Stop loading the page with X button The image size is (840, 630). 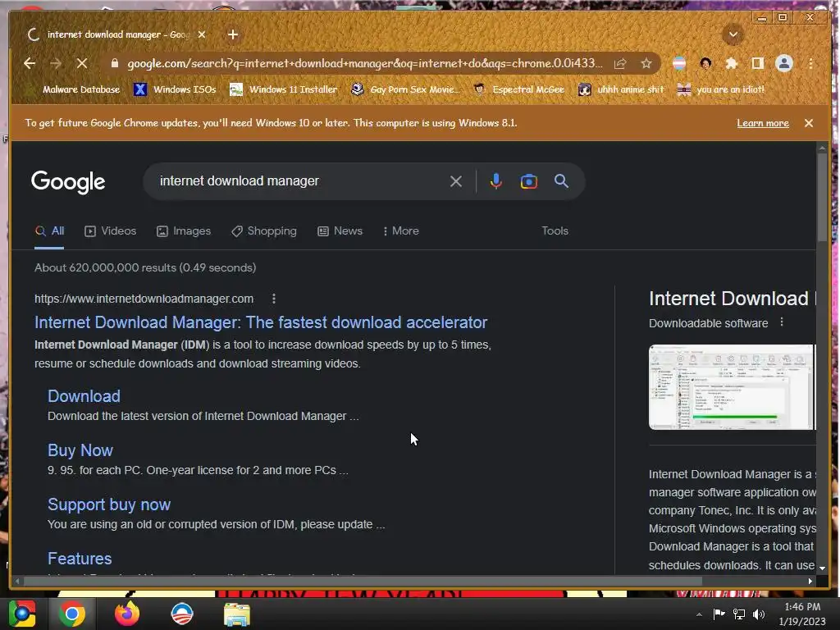pos(81,63)
